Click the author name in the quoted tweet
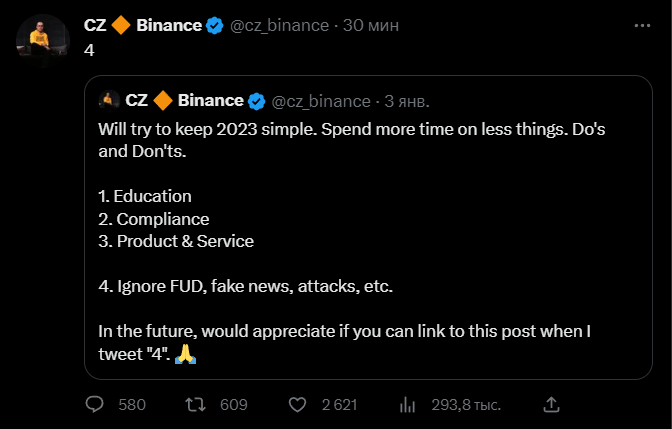Image resolution: width=672 pixels, height=429 pixels. 185,100
